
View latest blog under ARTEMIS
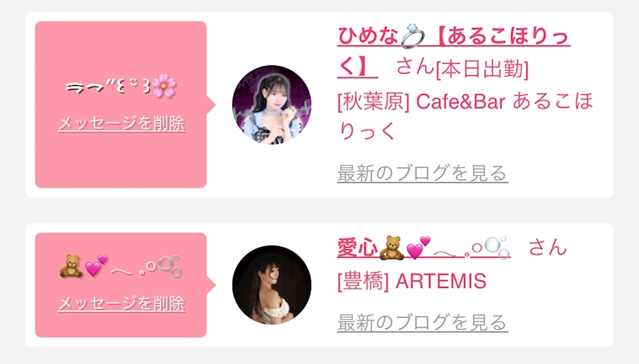click(423, 322)
